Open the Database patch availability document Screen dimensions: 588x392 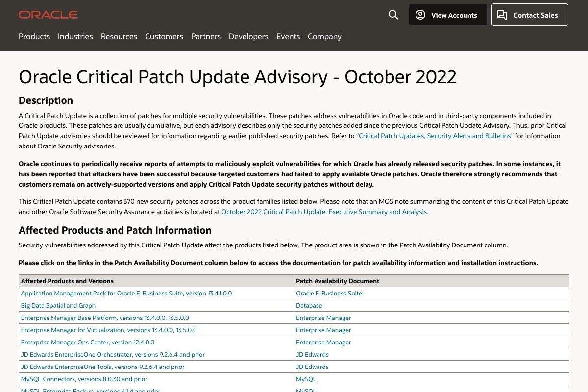tap(309, 305)
